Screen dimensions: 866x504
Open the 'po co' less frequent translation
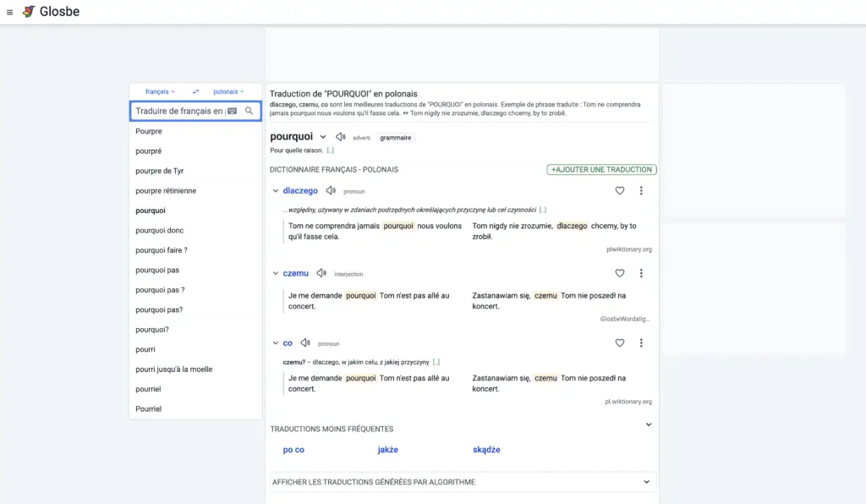click(x=293, y=450)
